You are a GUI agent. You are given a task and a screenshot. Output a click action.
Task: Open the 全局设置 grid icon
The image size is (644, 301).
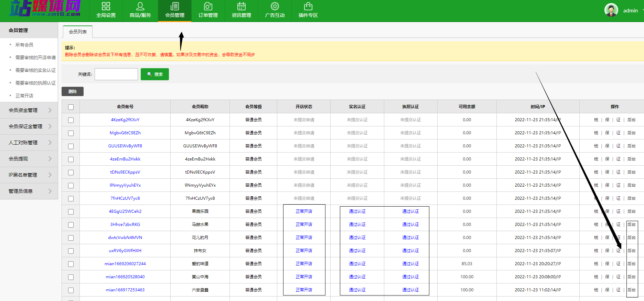[106, 6]
